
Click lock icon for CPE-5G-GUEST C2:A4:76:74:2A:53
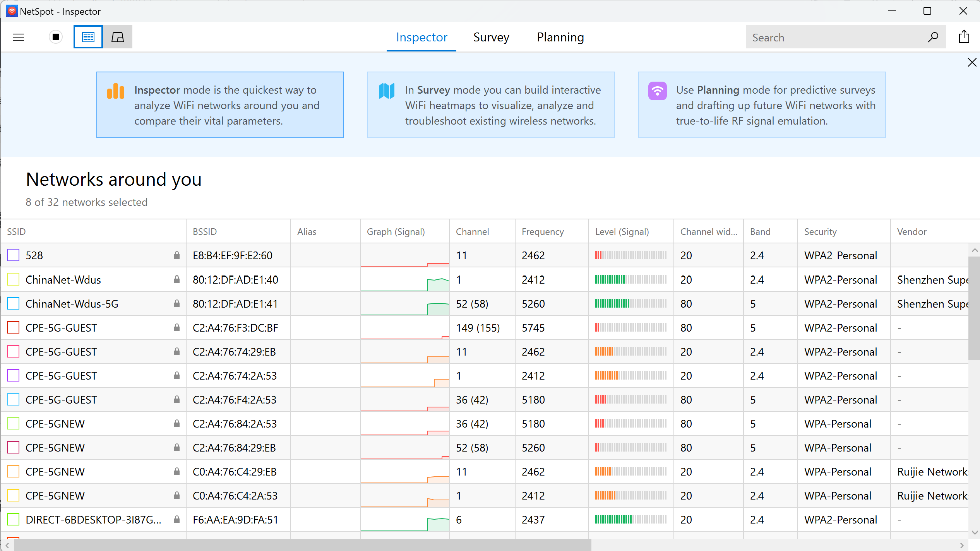(177, 375)
